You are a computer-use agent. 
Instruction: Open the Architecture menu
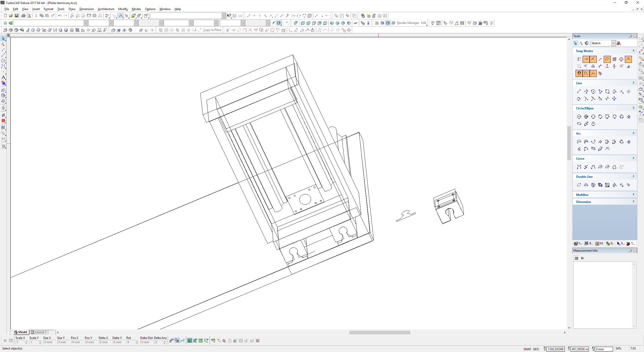pos(106,9)
